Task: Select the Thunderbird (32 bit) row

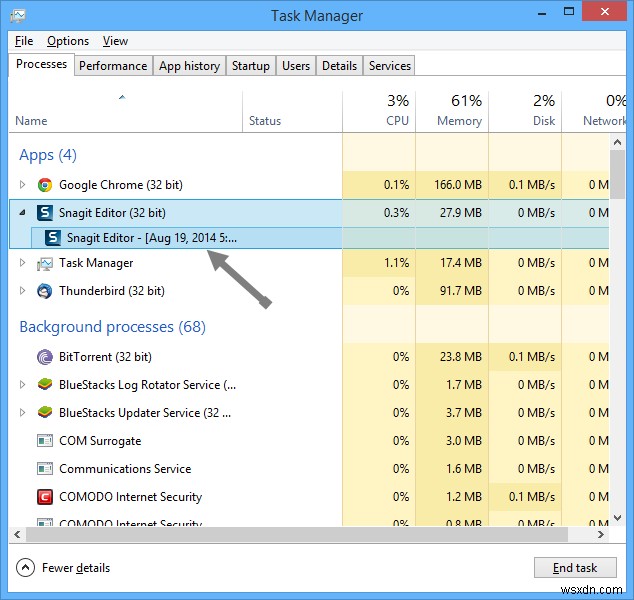Action: pos(309,291)
